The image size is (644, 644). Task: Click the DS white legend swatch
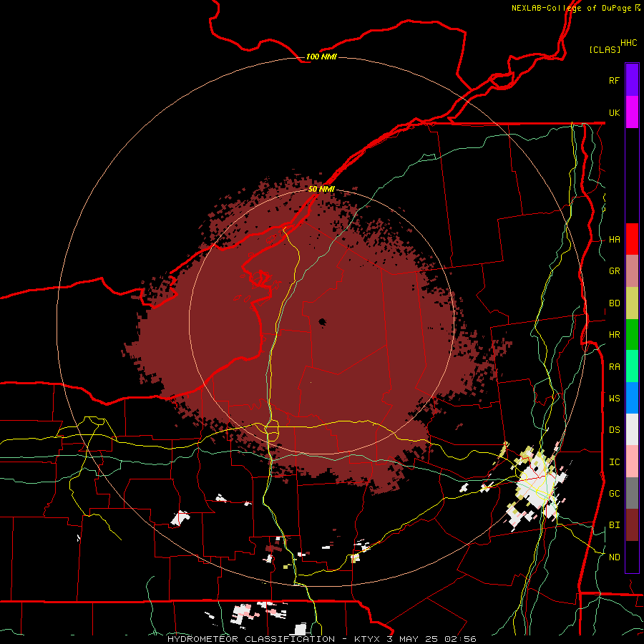tap(632, 429)
